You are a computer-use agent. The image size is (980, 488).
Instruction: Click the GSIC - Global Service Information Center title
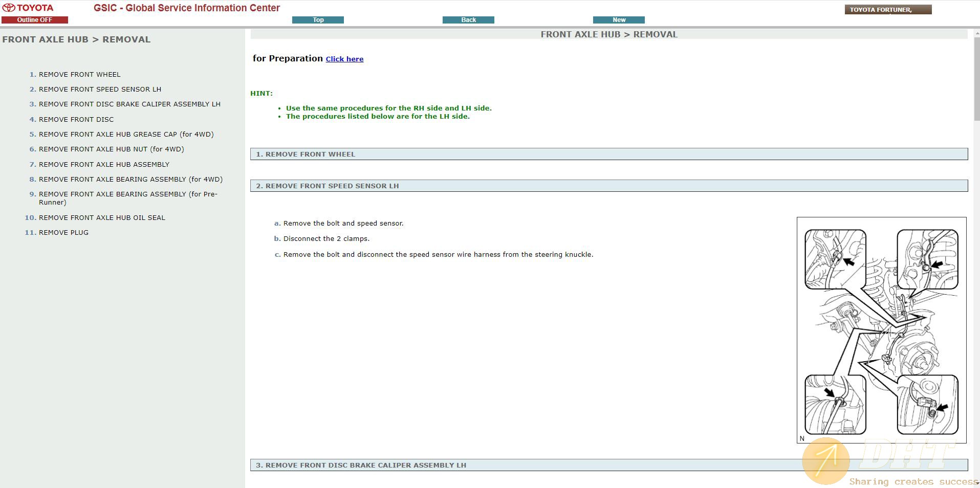pos(187,8)
